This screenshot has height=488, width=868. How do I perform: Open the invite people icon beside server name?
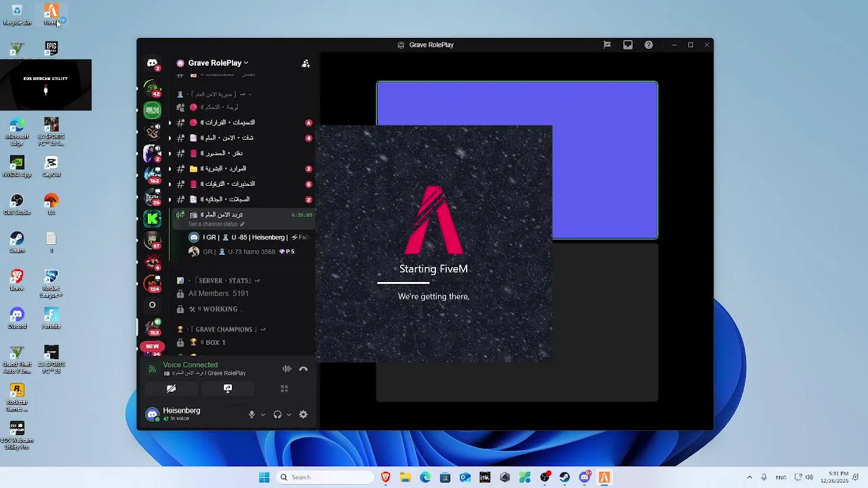(x=306, y=63)
